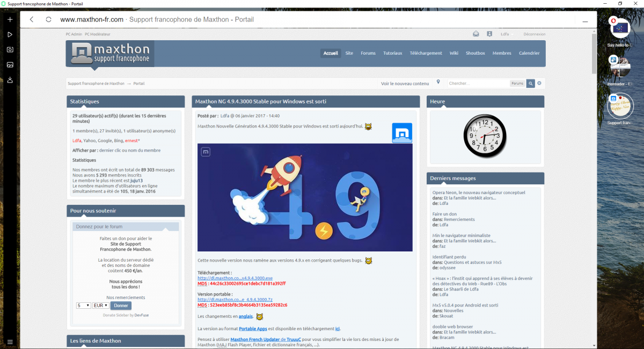The image size is (644, 349).
Task: Open the Shoutbox navigation tab
Action: 475,53
